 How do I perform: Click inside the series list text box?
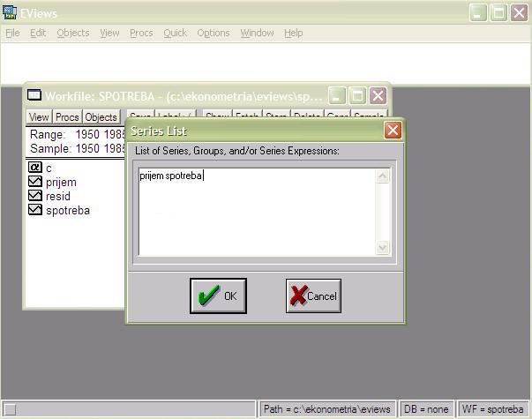tap(256, 212)
